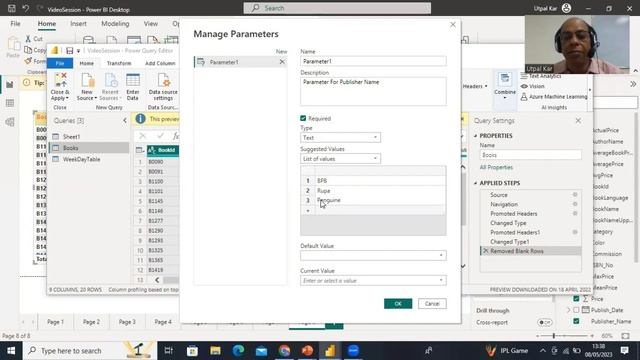This screenshot has height=360, width=640.
Task: Open Windows Start menu
Action: click(11, 351)
